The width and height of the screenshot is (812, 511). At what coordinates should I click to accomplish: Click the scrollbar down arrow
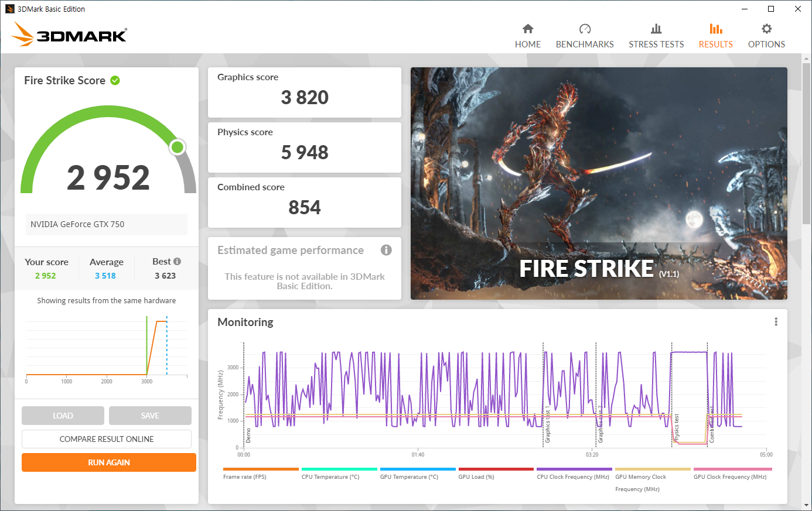806,505
